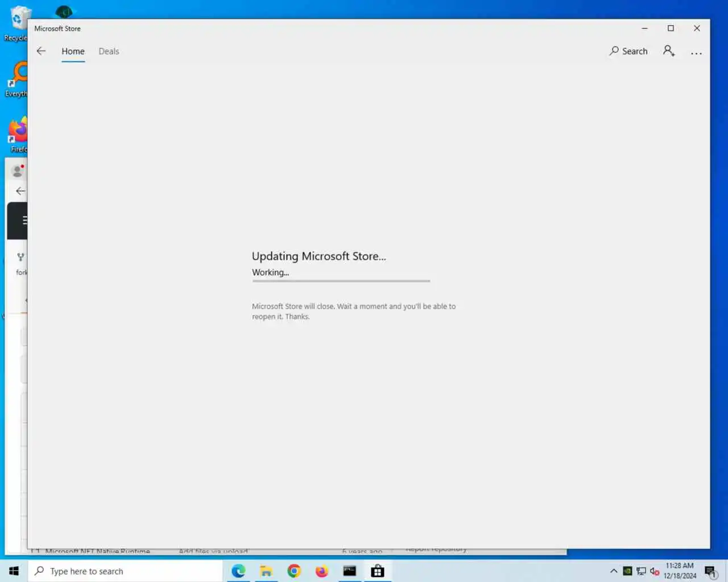Click the hamburger menu in the background window
728x582 pixels.
pos(24,220)
